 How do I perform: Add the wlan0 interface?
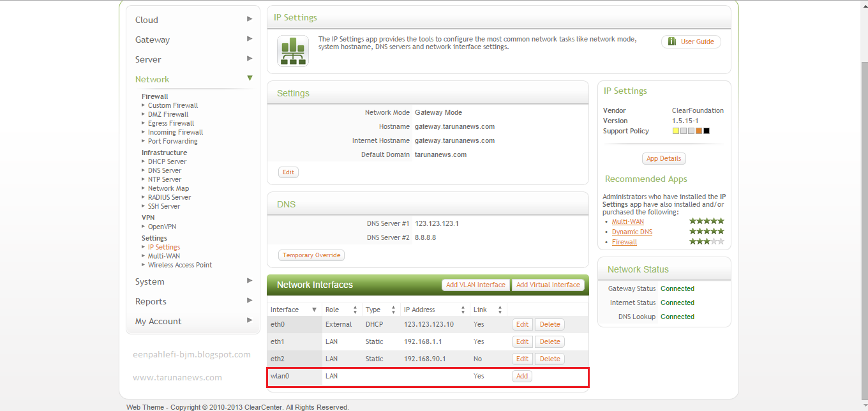(x=521, y=376)
